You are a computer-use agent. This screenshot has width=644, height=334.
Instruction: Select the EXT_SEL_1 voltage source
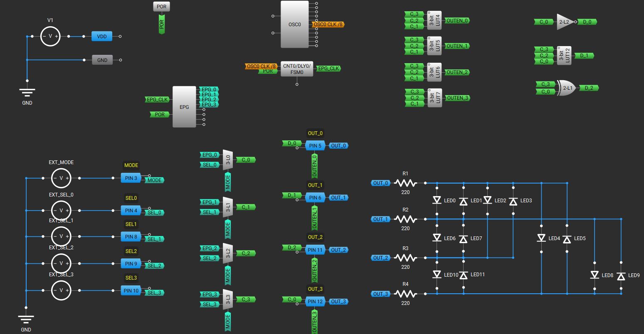pyautogui.click(x=61, y=237)
